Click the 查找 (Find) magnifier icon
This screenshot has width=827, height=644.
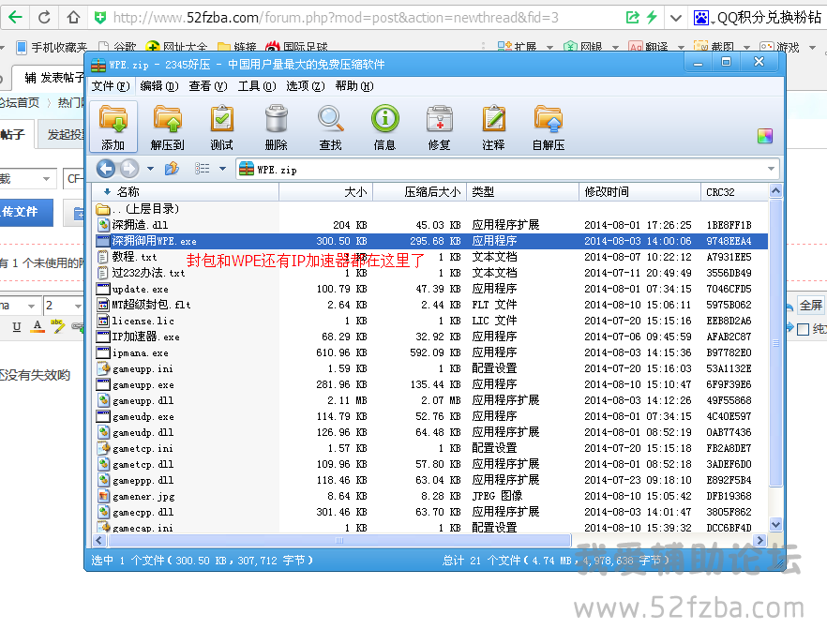coord(331,126)
